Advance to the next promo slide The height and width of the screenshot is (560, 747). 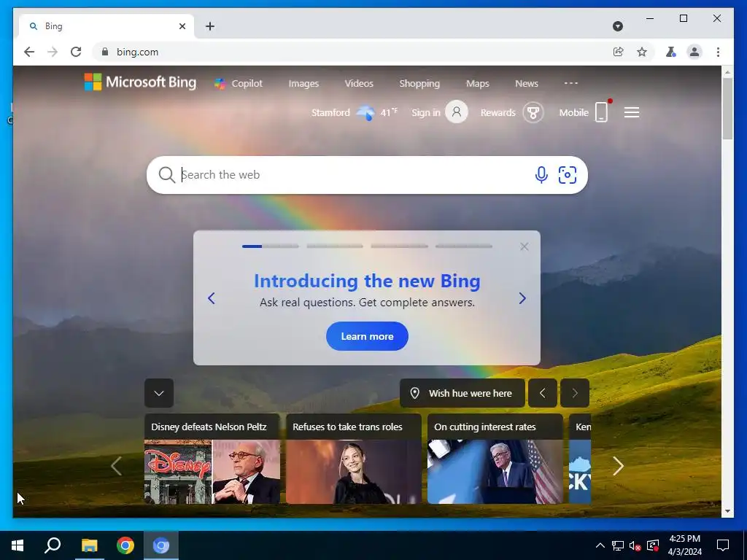[x=522, y=298]
